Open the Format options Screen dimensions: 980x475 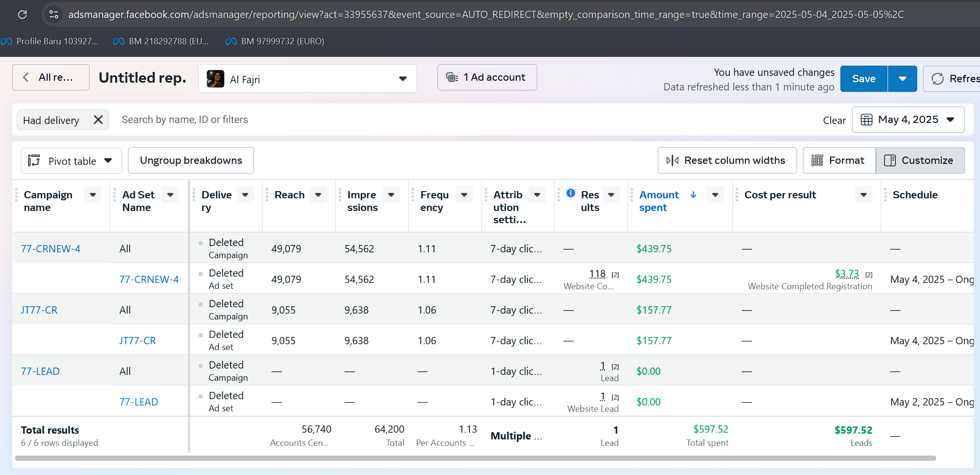[x=839, y=160]
